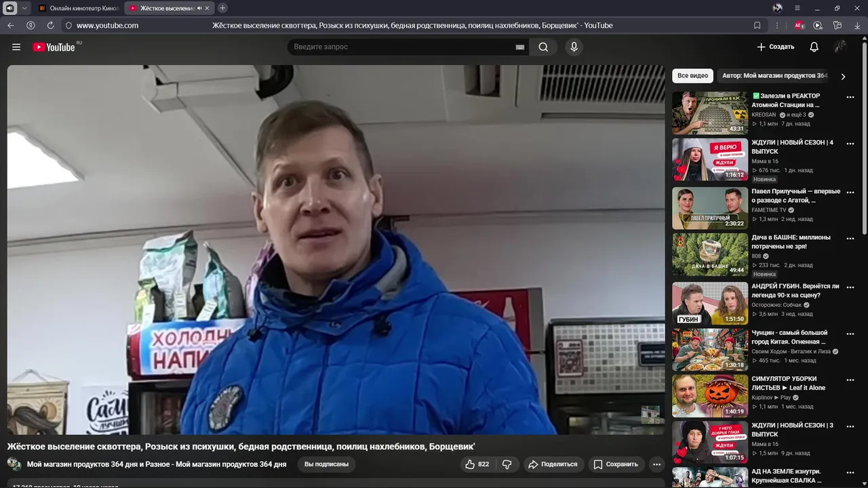Click the Новинка badge under ЖДУЛИ 4 ВЫПУСК
The height and width of the screenshot is (488, 868).
pyautogui.click(x=764, y=180)
